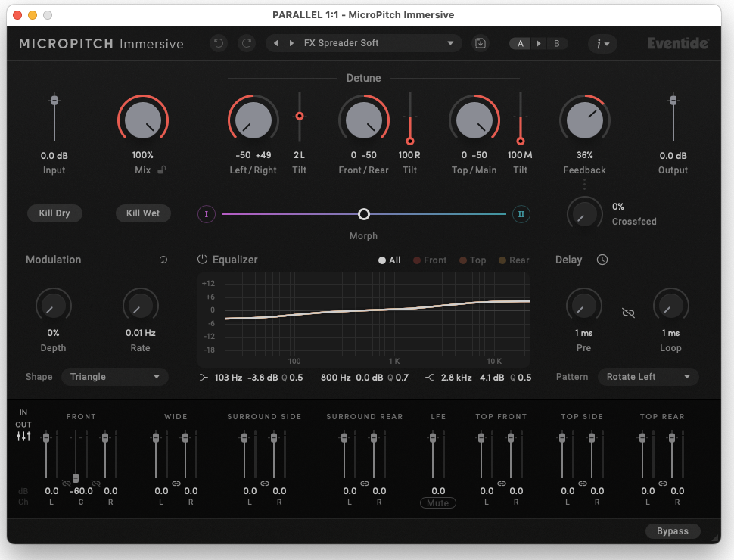Image resolution: width=734 pixels, height=560 pixels.
Task: Click the Mix knob
Action: 143,120
